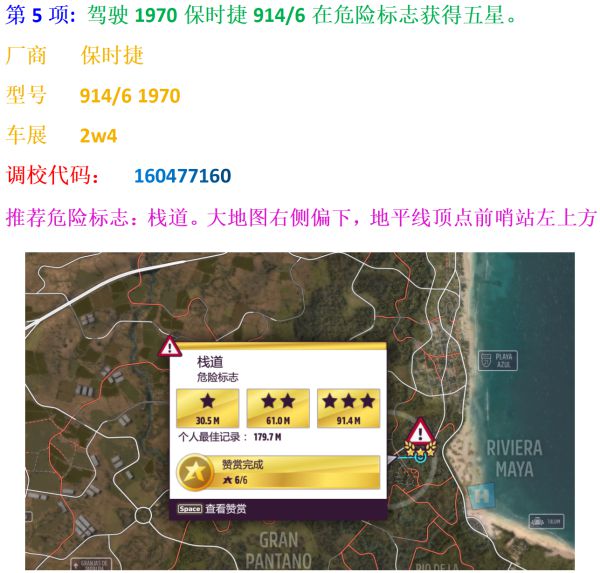Click the 赞赏完成 6/6 progress bar
This screenshot has height=573, width=600.
click(279, 472)
